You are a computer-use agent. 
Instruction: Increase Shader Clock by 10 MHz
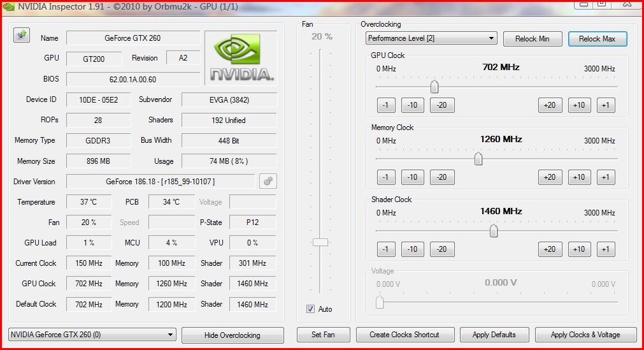[579, 249]
